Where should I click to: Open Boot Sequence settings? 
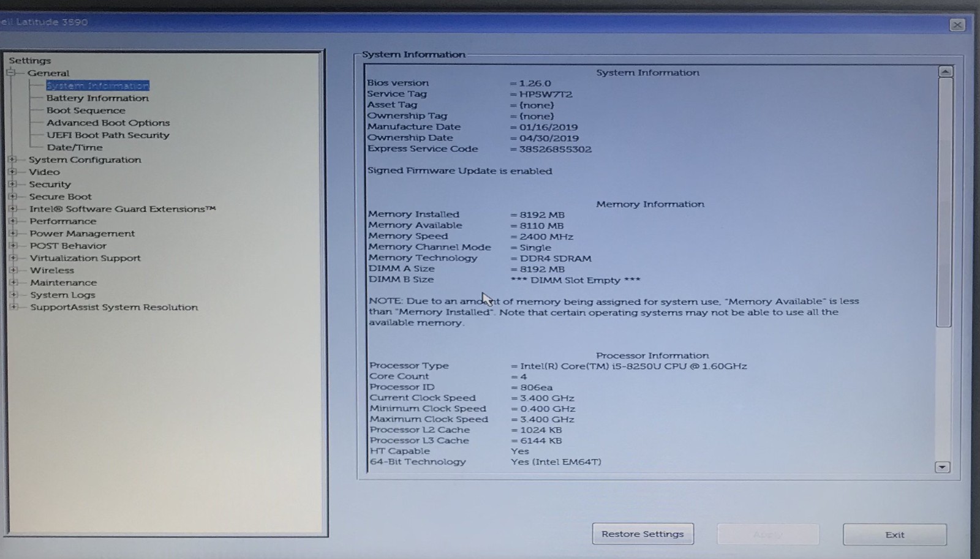[x=86, y=110]
